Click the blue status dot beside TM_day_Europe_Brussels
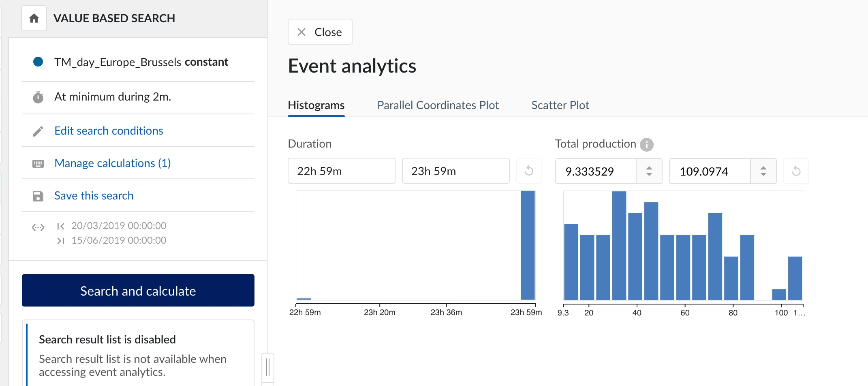The image size is (868, 386). pos(38,62)
